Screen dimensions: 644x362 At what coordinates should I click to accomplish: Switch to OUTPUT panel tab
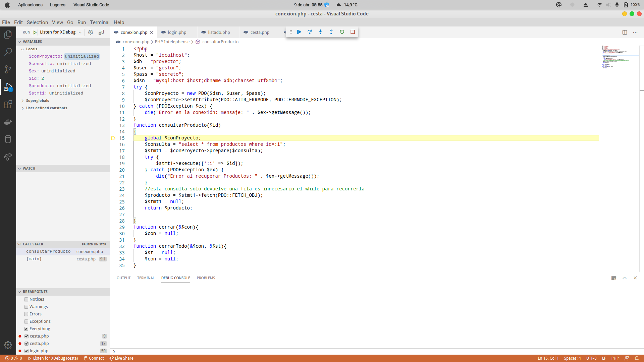(x=123, y=278)
